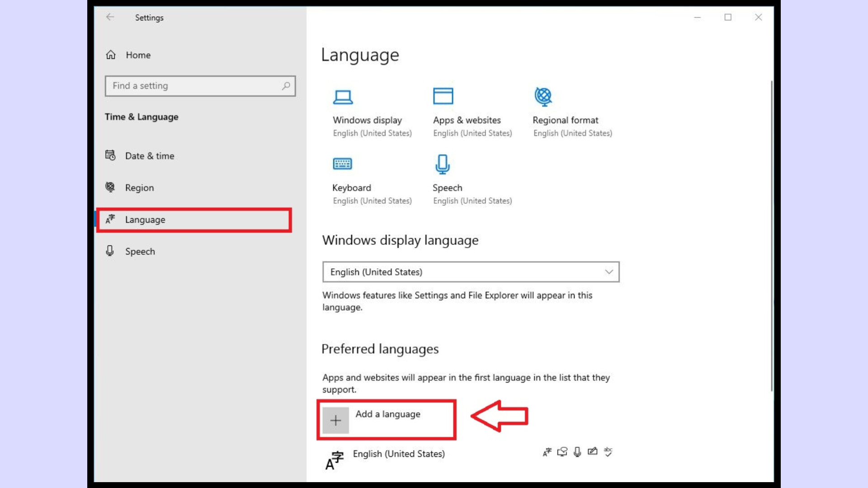Click the Apps & websites window icon

(x=443, y=96)
